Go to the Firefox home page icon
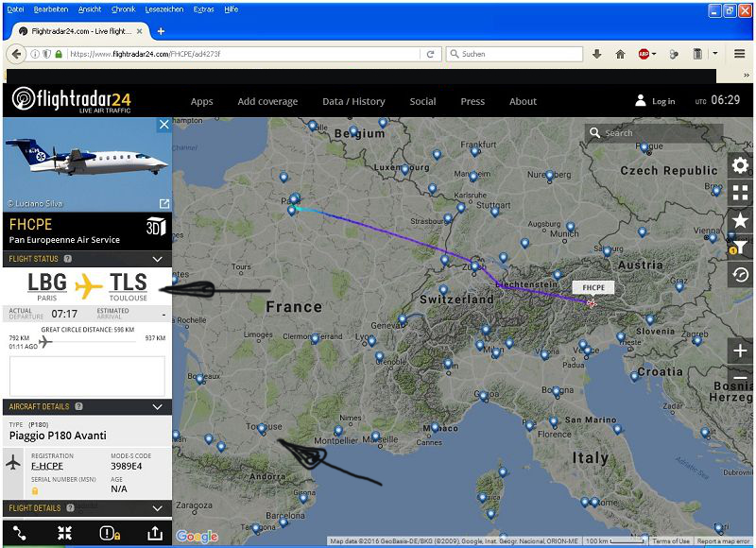The height and width of the screenshot is (548, 756). coord(621,54)
